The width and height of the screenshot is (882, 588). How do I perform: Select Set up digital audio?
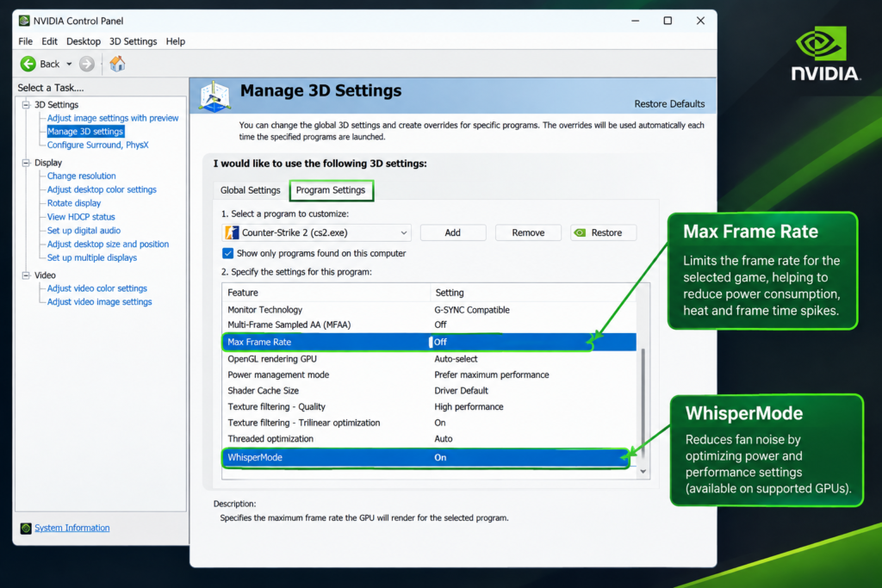[84, 231]
